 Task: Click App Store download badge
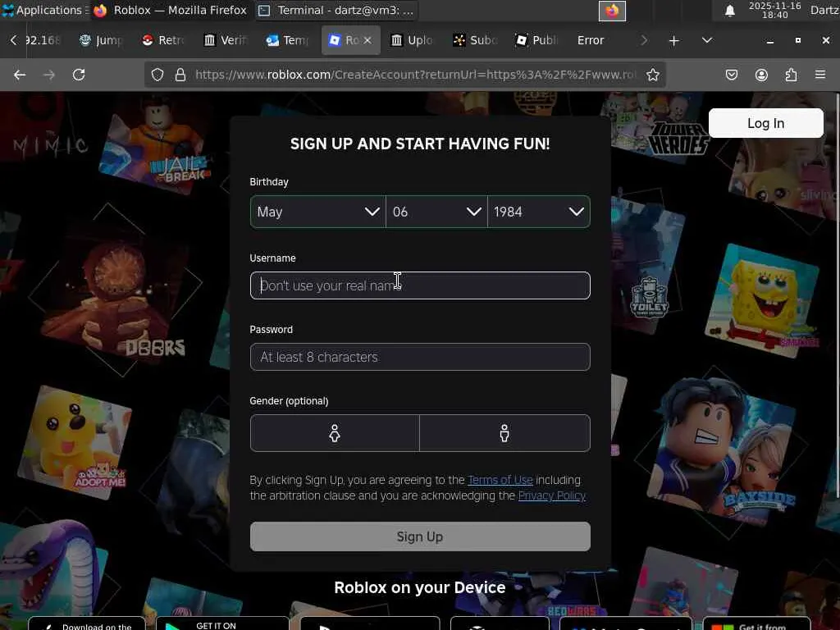[x=87, y=623]
